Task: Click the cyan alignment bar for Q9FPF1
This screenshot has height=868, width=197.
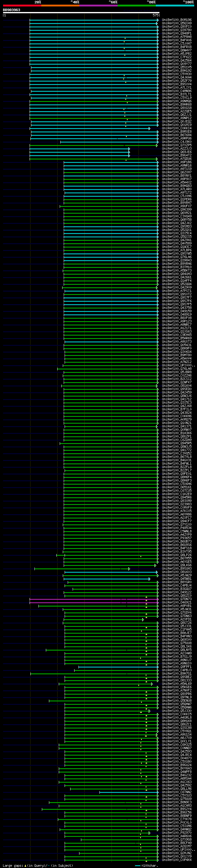Action: (x=118, y=667)
